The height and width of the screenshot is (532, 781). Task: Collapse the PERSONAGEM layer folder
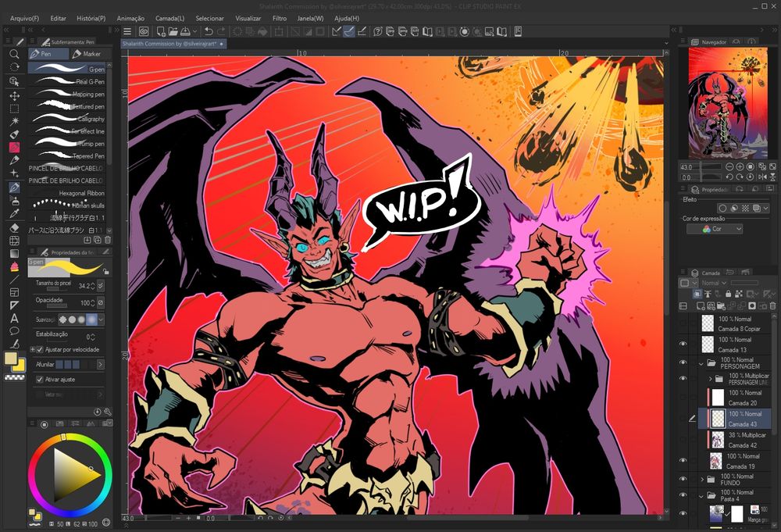pyautogui.click(x=702, y=363)
